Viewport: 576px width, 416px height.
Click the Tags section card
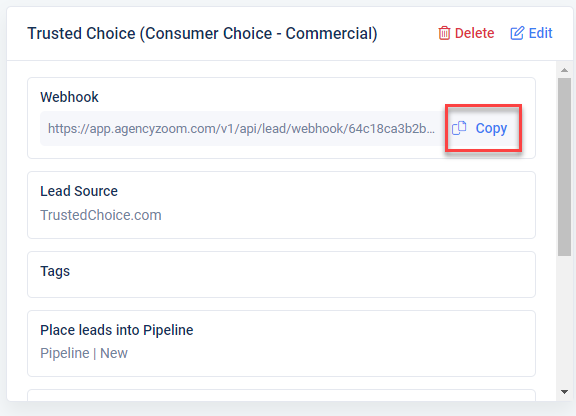[281, 275]
